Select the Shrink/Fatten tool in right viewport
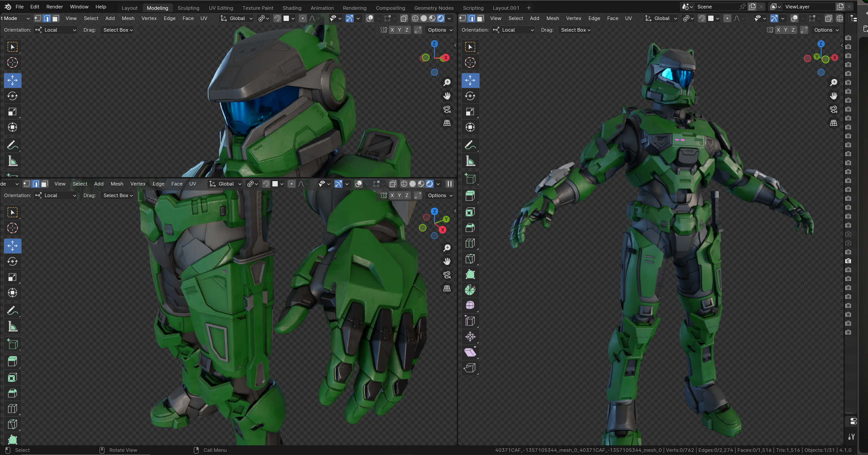The height and width of the screenshot is (455, 868). (x=470, y=336)
